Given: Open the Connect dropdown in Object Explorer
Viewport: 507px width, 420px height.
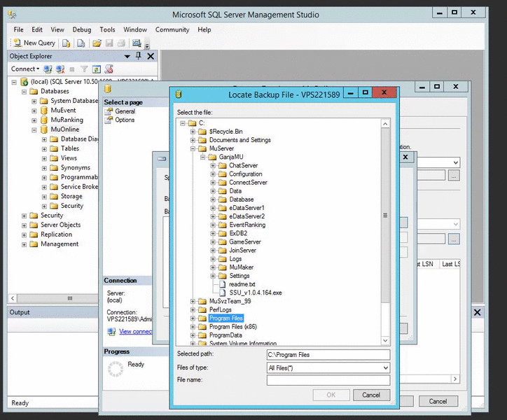Looking at the screenshot, I should (25, 69).
